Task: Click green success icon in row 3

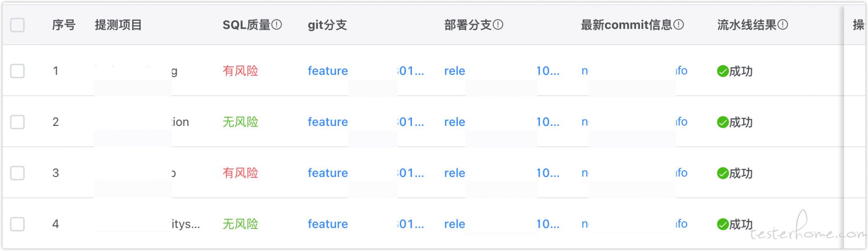Action: point(722,173)
